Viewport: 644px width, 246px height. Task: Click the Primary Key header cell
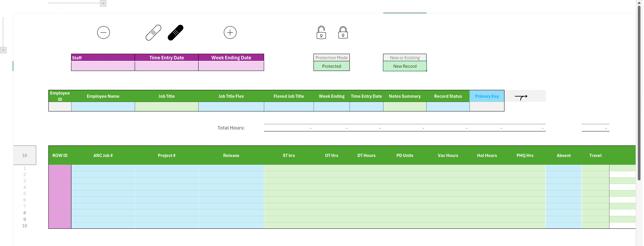486,96
